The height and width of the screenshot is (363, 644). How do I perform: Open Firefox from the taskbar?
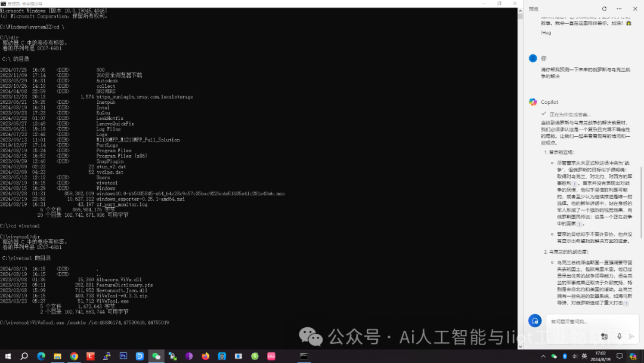click(x=206, y=356)
